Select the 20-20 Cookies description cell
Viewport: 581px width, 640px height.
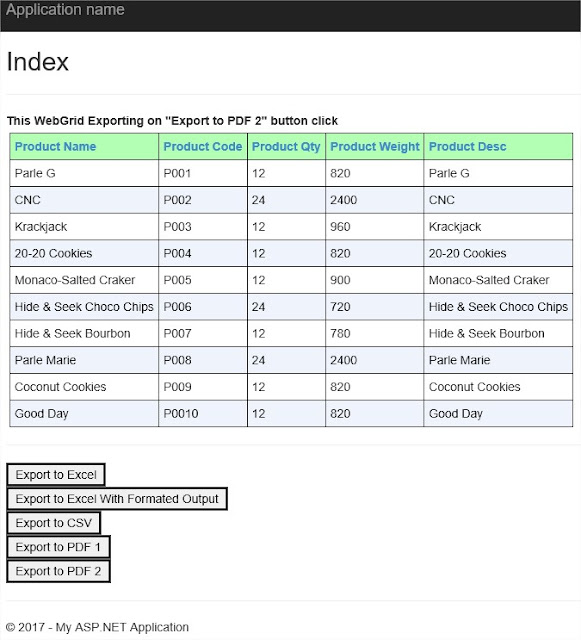coord(498,253)
